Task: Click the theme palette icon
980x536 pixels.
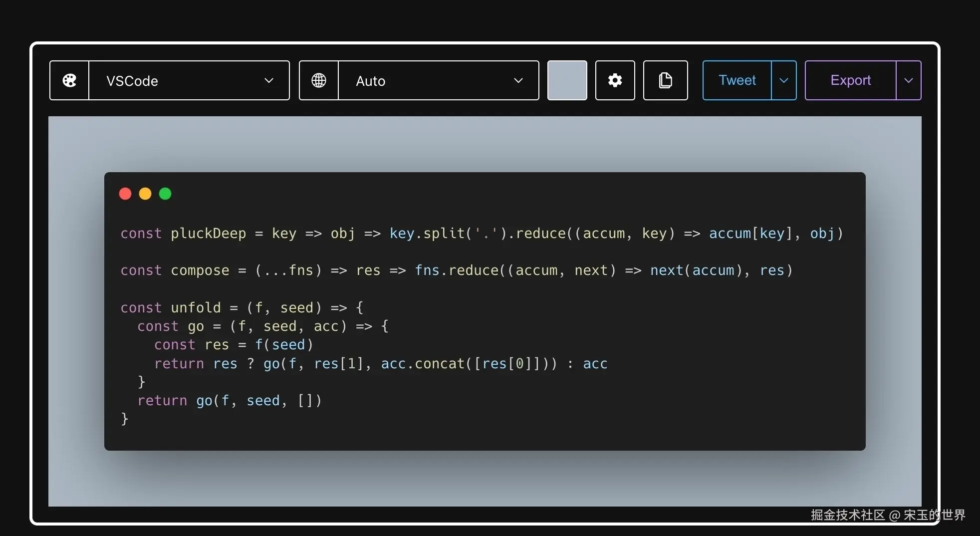Action: pyautogui.click(x=69, y=80)
